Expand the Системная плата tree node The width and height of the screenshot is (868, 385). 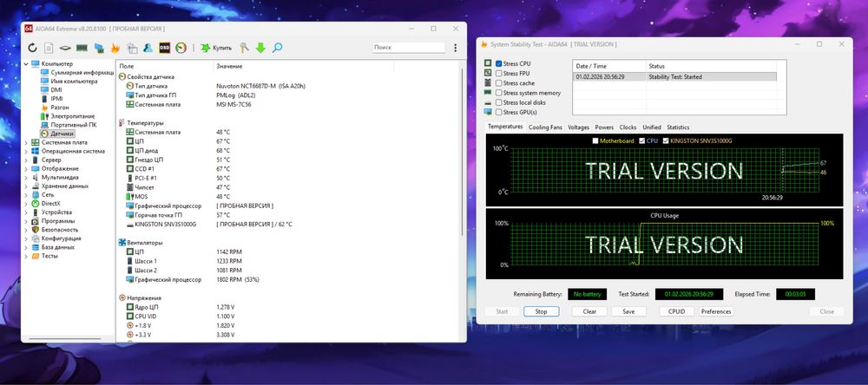point(26,143)
